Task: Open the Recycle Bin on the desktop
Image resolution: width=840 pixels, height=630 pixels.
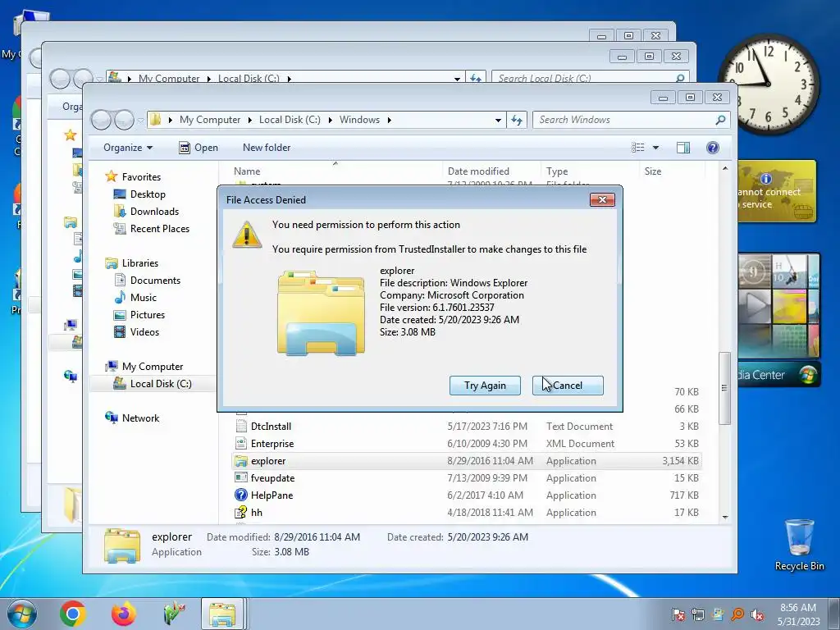Action: coord(799,545)
